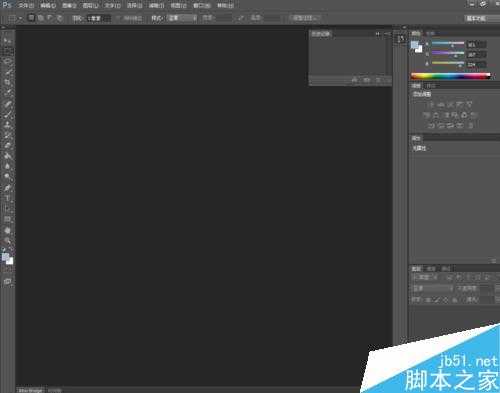Switch to the Swatches tab
The width and height of the screenshot is (500, 393).
coord(430,33)
